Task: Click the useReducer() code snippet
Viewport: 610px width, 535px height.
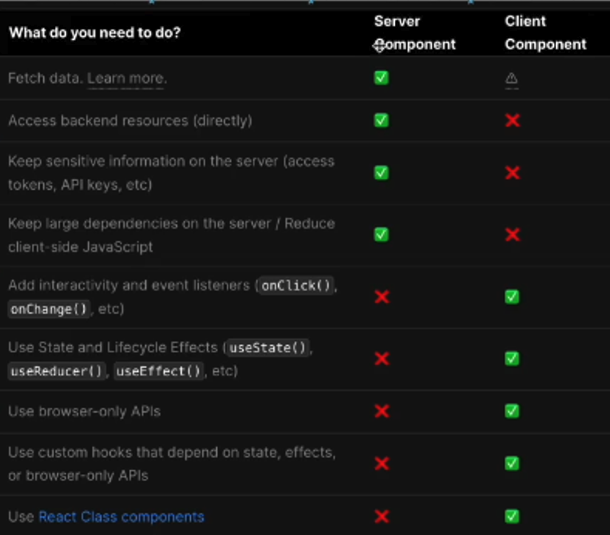Action: tap(58, 372)
